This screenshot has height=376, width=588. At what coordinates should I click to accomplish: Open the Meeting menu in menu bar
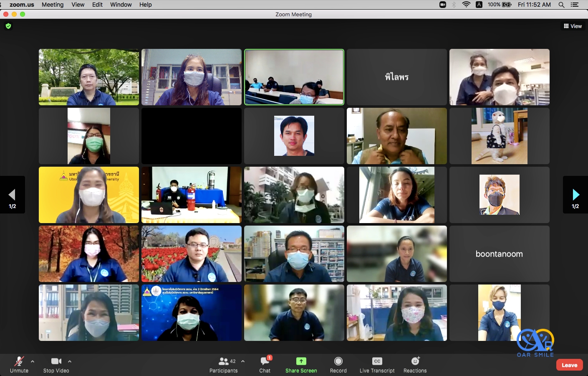53,5
